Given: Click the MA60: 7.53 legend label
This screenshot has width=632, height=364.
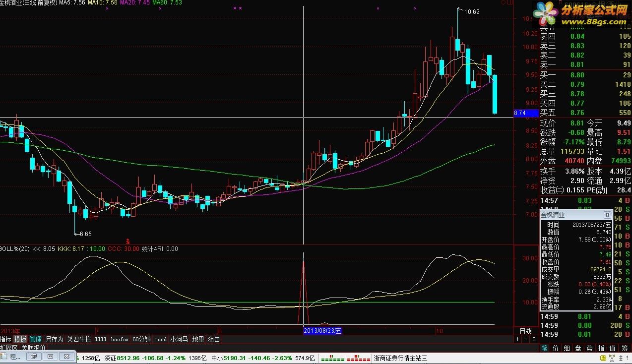Looking at the screenshot, I should tap(167, 2).
